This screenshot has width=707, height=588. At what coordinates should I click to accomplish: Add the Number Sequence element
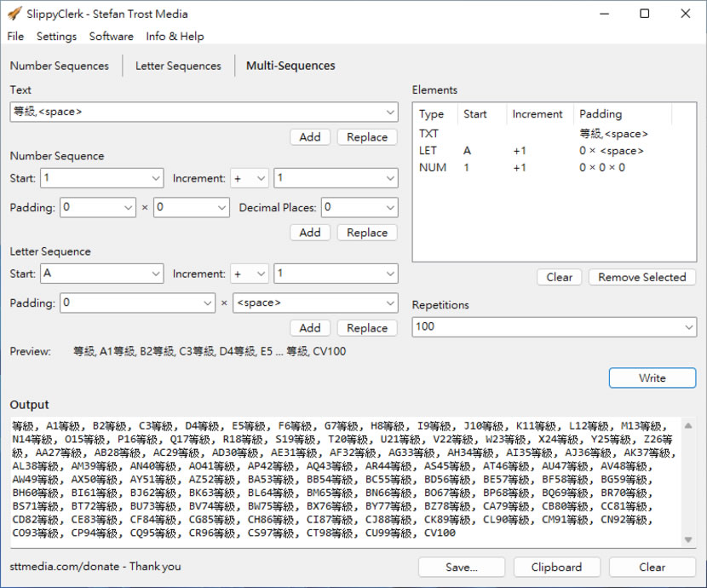pyautogui.click(x=310, y=233)
